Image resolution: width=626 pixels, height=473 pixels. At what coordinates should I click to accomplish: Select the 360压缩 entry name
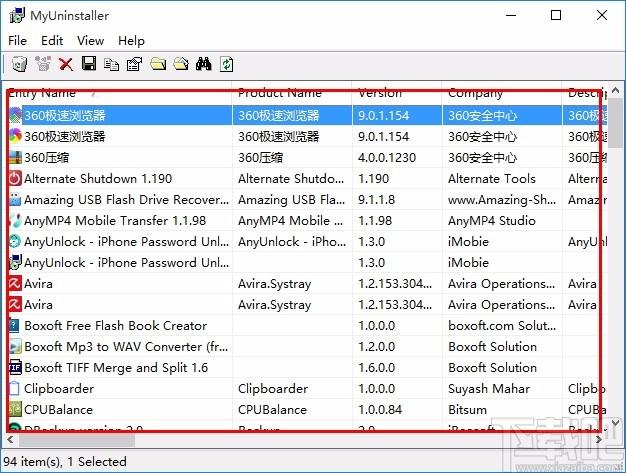point(46,158)
